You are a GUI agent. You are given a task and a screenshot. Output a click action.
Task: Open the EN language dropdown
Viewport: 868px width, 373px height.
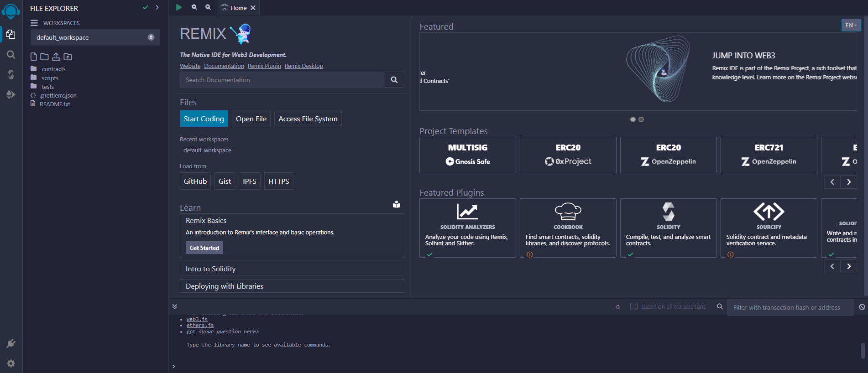tap(851, 25)
